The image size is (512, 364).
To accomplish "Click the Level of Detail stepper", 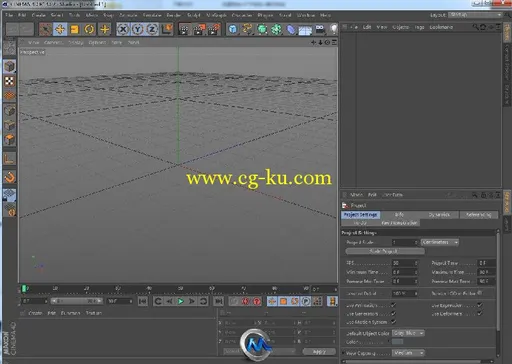I will tap(416, 293).
